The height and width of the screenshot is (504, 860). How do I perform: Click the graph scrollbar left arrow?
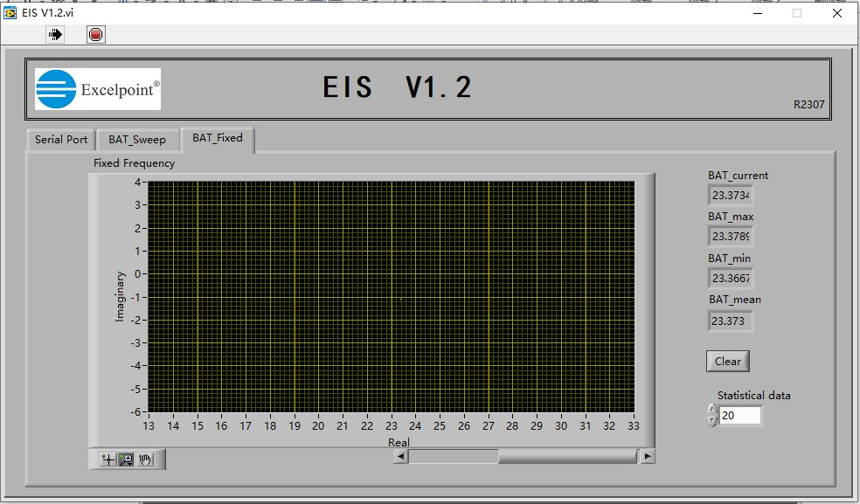pos(401,456)
